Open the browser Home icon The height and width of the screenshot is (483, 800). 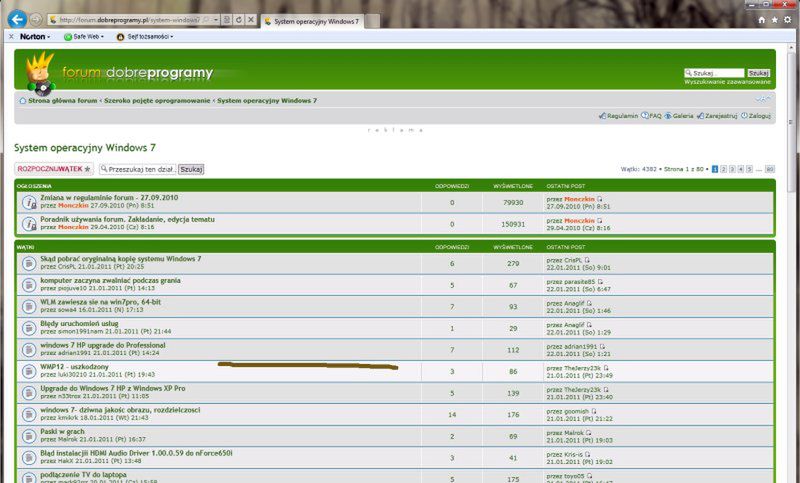point(762,19)
